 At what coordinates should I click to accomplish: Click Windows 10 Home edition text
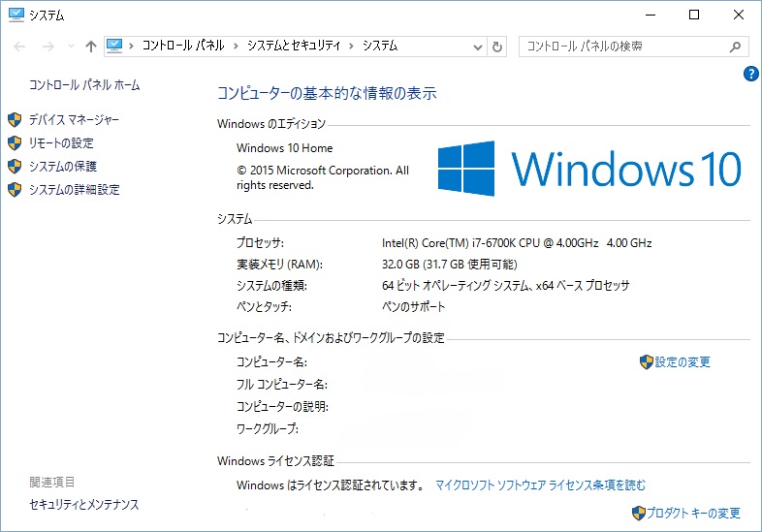point(285,148)
